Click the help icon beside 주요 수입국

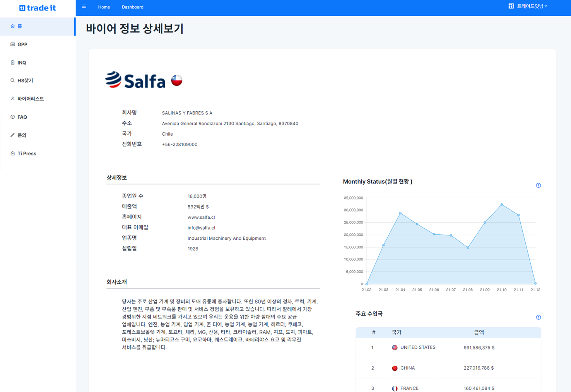point(538,317)
